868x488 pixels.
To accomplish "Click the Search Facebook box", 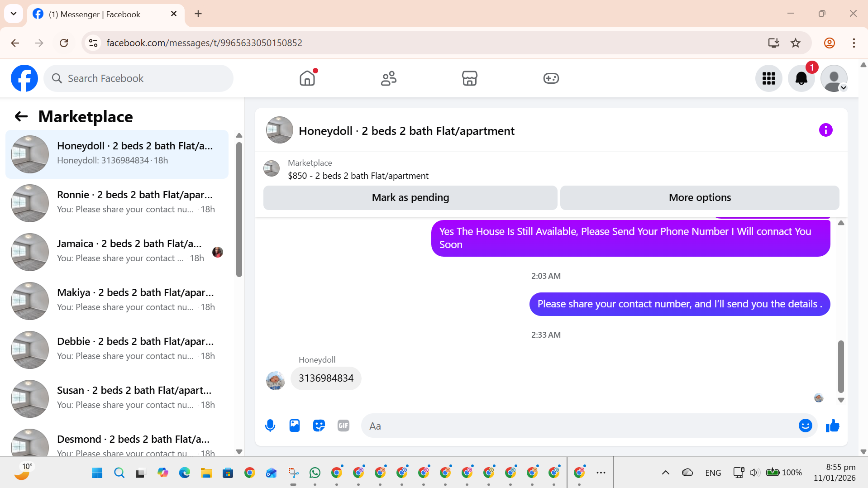I will click(x=138, y=78).
